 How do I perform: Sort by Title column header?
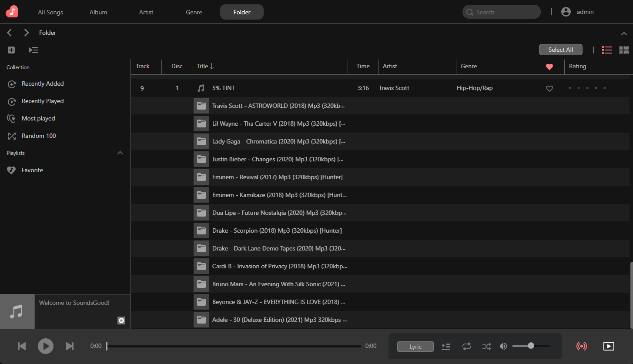[270, 67]
